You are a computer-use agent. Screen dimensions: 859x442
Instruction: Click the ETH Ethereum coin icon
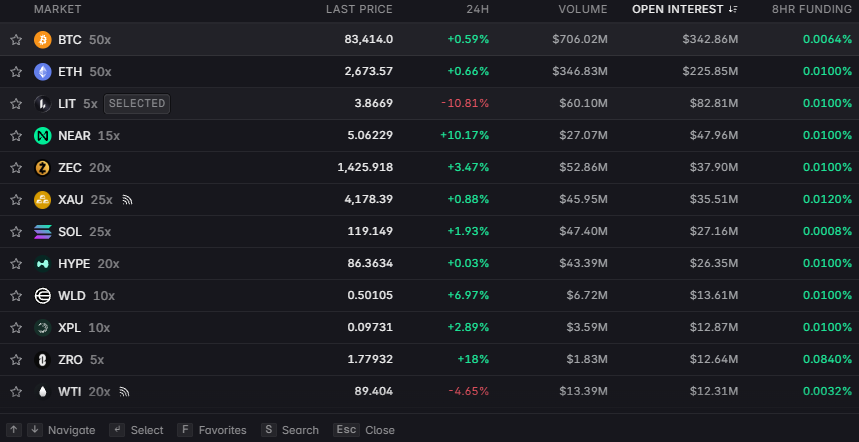tap(43, 72)
